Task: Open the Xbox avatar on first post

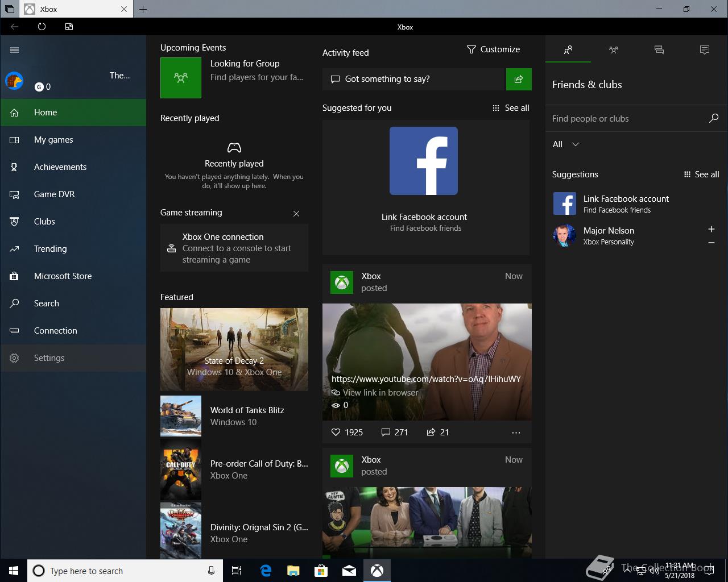Action: point(342,282)
